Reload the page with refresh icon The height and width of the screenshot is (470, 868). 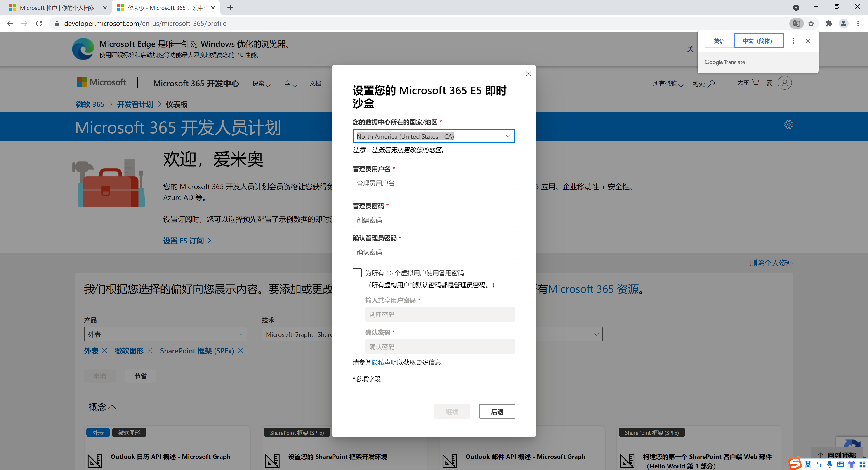(39, 23)
